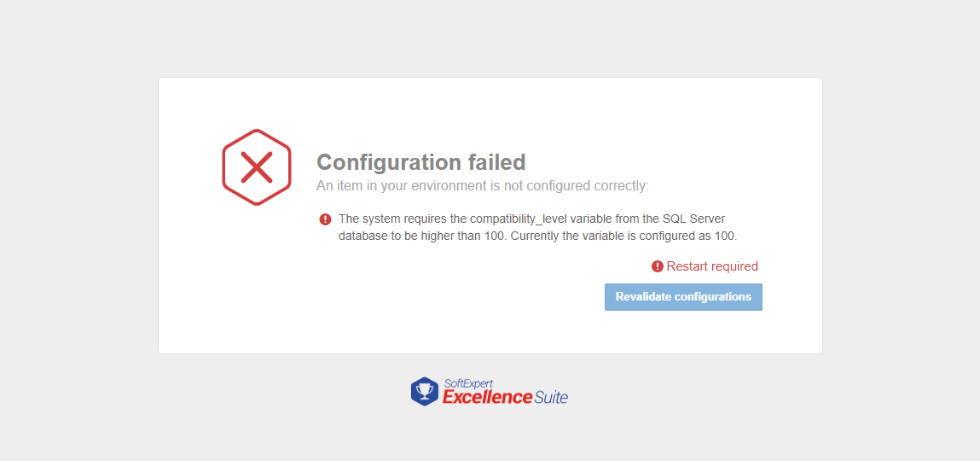Click the red Excellence wordmark in the logo

coord(487,397)
